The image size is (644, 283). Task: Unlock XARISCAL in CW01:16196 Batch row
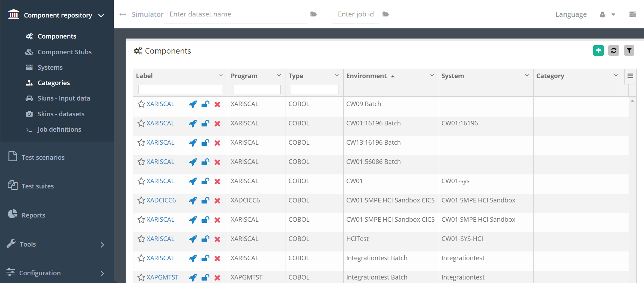point(205,123)
